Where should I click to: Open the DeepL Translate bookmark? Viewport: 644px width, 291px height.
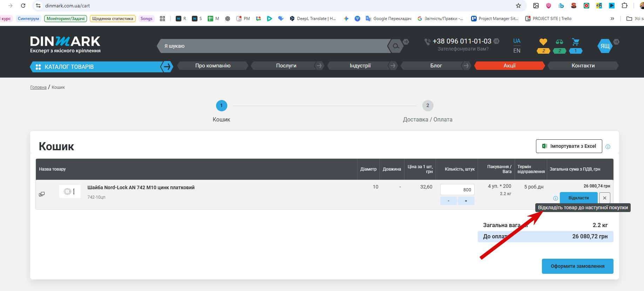click(x=313, y=19)
